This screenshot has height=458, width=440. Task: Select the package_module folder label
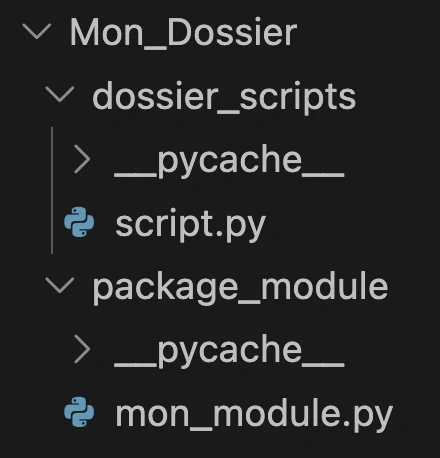pyautogui.click(x=240, y=287)
